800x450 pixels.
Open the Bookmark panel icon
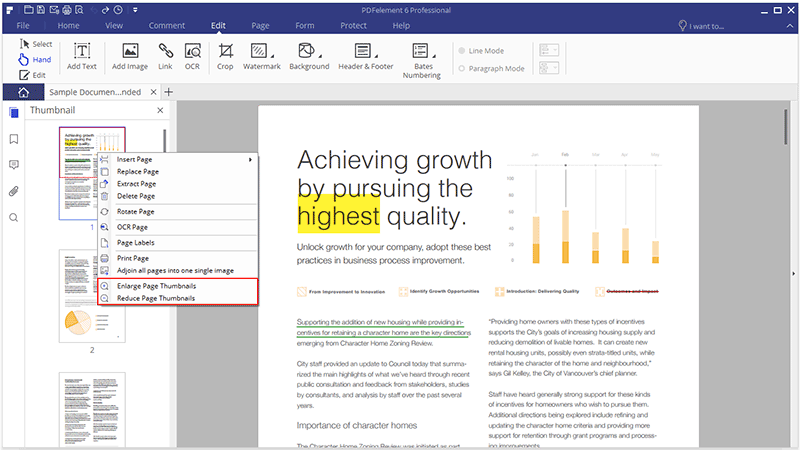[x=14, y=139]
